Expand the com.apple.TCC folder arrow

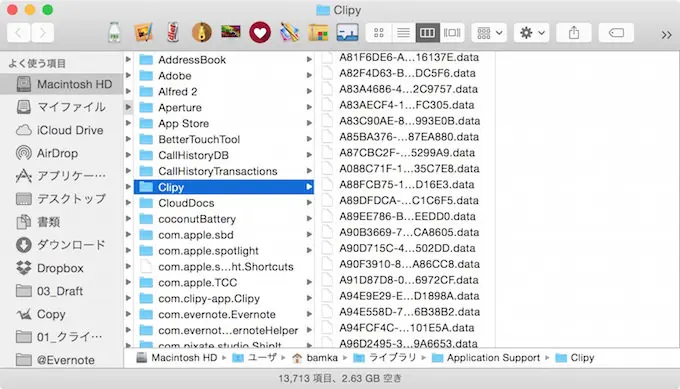[309, 282]
